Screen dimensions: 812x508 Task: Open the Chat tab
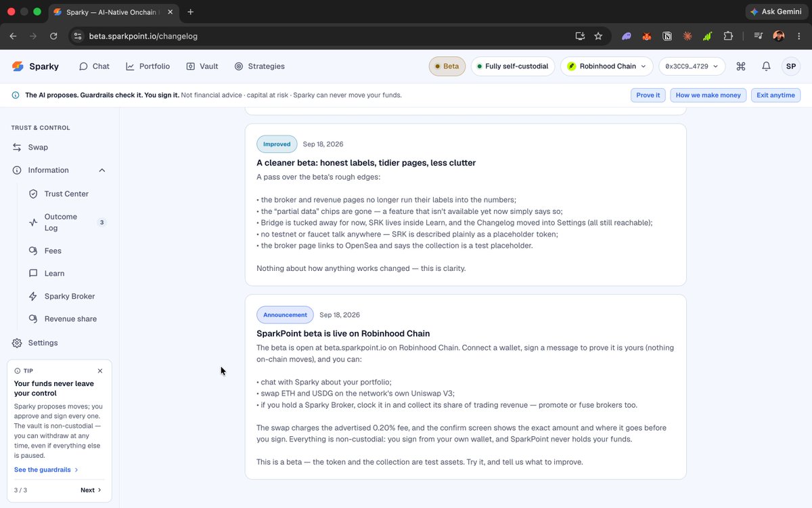94,66
